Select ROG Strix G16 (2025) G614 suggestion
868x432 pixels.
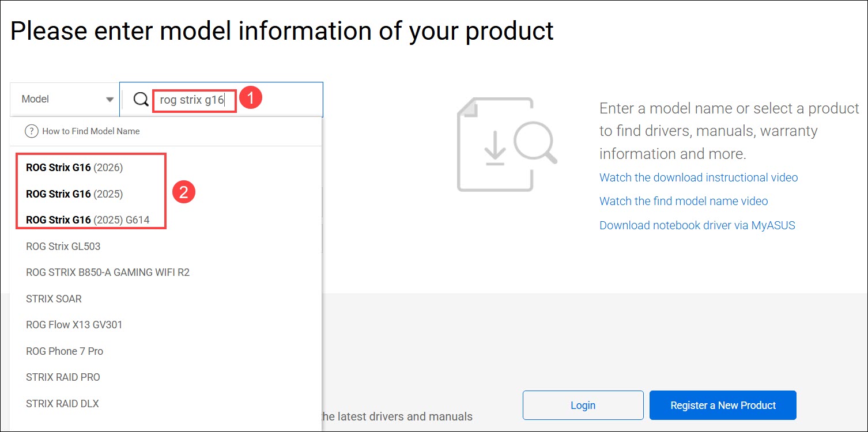click(x=88, y=220)
